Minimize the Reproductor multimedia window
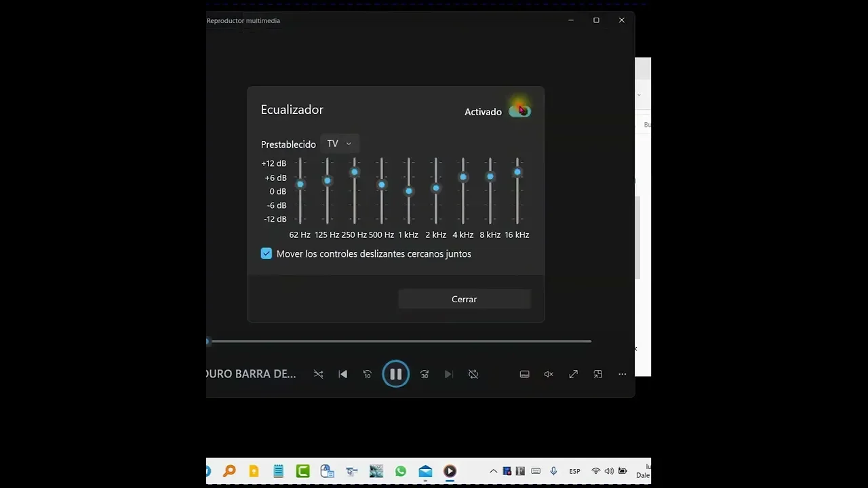This screenshot has width=868, height=488. click(x=571, y=20)
